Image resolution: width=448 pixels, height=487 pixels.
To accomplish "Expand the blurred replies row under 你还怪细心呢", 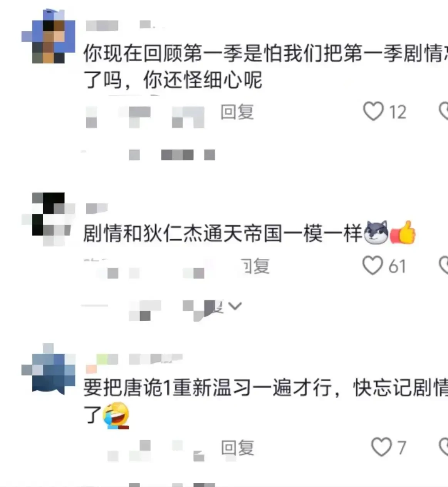I will pos(148,155).
